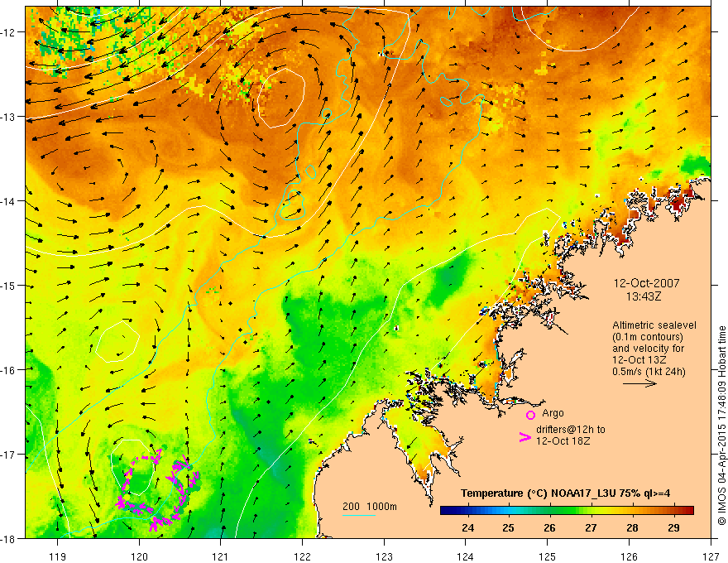Viewport: 728px width, 563px height.
Task: Click the Altimetric sealevel caption
Action: click(654, 325)
